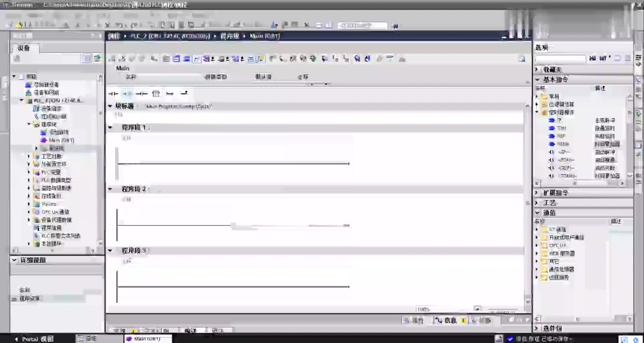Open the 100% zoom dropdown
This screenshot has height=343, width=644.
[x=478, y=309]
